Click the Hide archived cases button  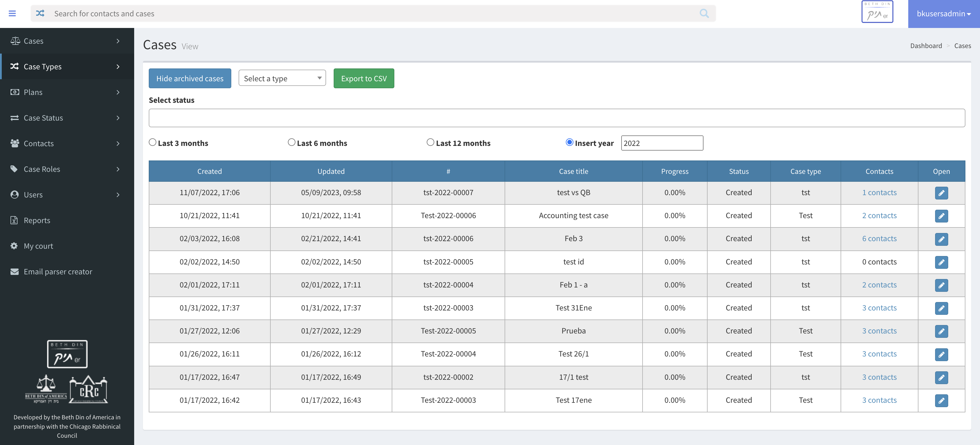click(x=190, y=78)
